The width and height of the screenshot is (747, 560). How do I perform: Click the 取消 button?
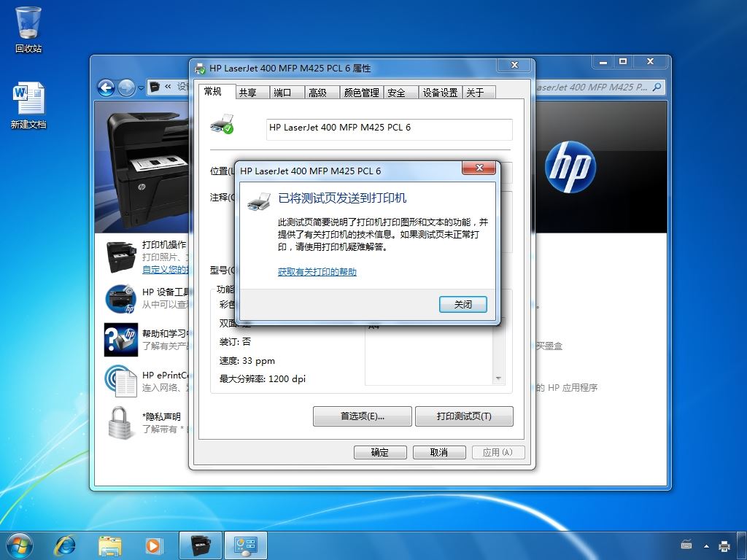[439, 452]
